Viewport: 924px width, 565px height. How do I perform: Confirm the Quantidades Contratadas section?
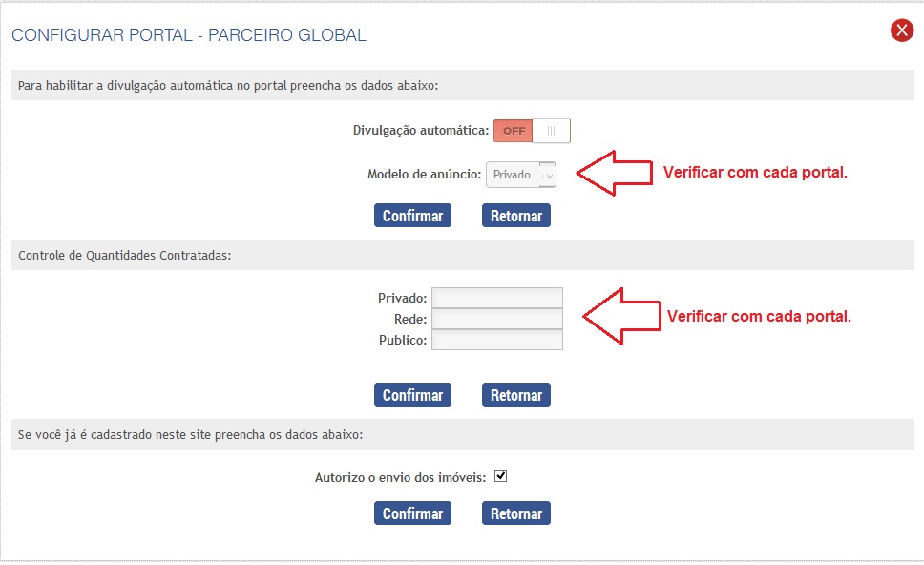coord(412,395)
